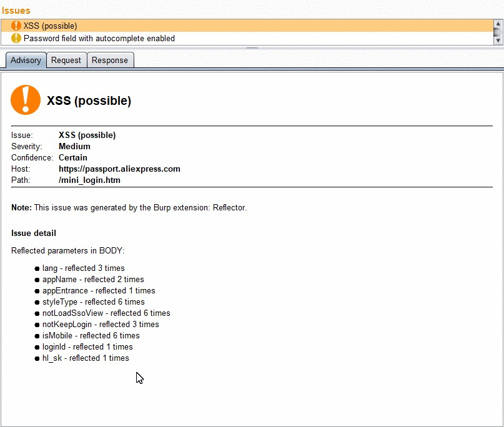Click the issues list scroll down arrow
The image size is (504, 427).
[x=498, y=41]
